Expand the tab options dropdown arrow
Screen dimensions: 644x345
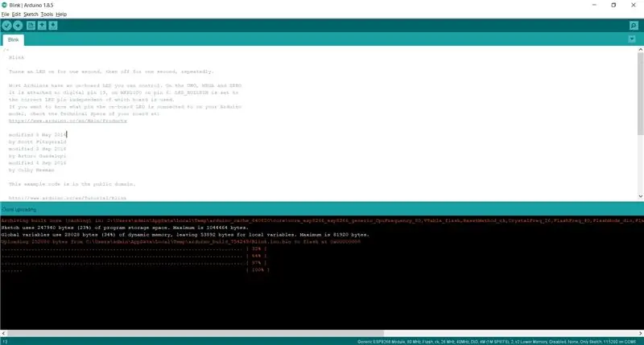coord(632,39)
